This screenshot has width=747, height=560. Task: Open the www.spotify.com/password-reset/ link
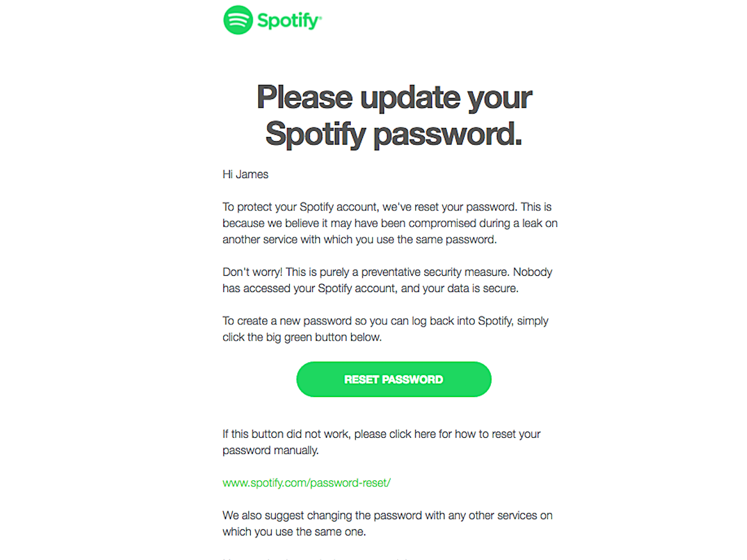[x=307, y=483]
